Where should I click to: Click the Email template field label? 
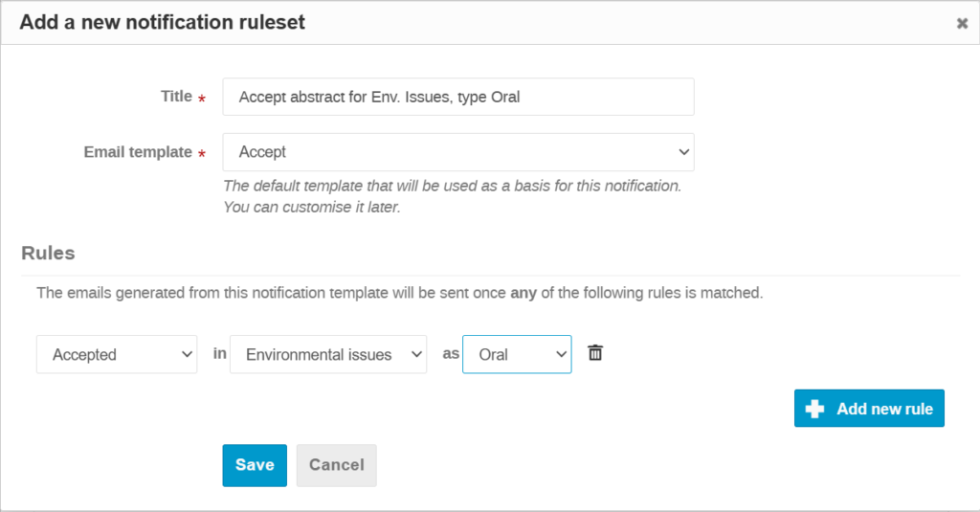click(138, 152)
